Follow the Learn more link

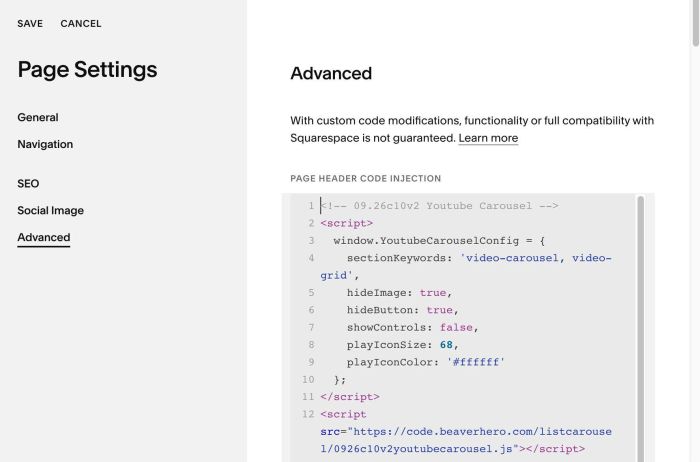tap(488, 138)
